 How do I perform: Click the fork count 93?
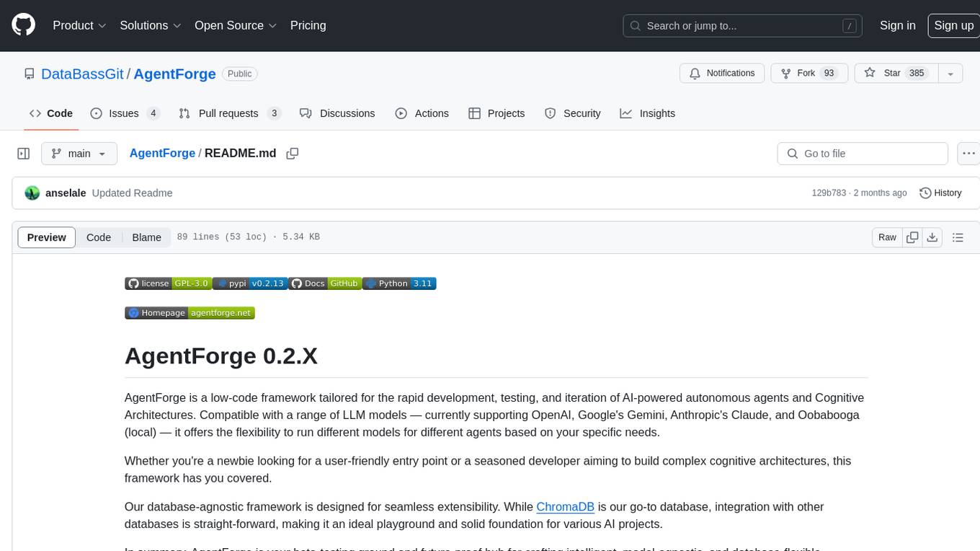[x=829, y=74]
